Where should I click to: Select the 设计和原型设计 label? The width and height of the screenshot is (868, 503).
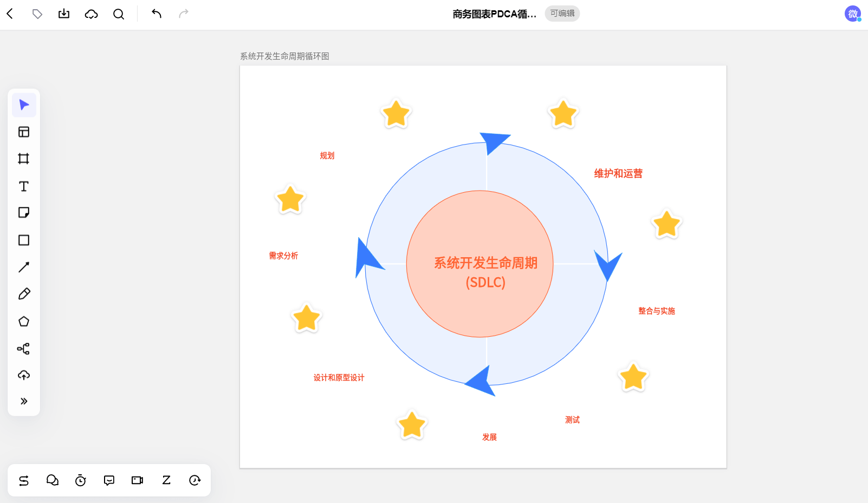pyautogui.click(x=339, y=378)
